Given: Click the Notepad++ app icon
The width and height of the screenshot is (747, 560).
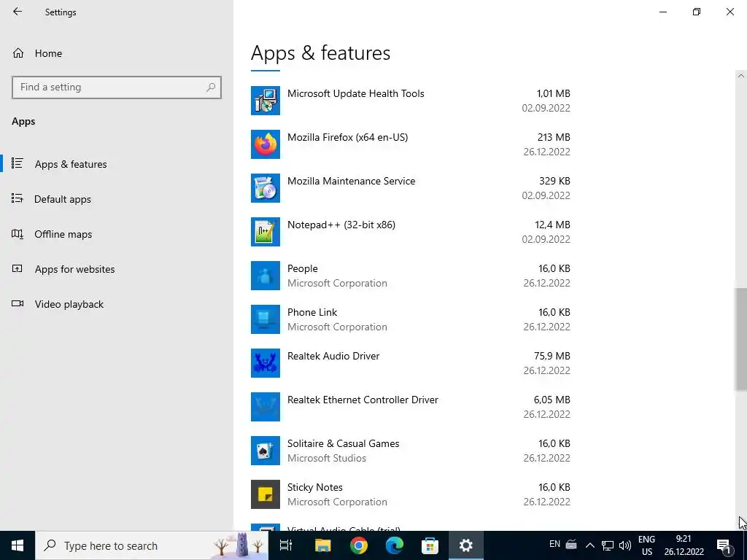Looking at the screenshot, I should 266,232.
